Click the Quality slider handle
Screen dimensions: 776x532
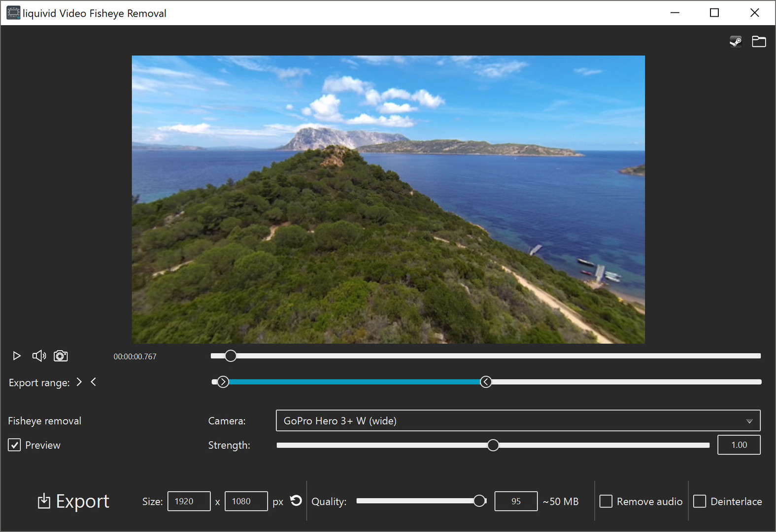point(479,501)
